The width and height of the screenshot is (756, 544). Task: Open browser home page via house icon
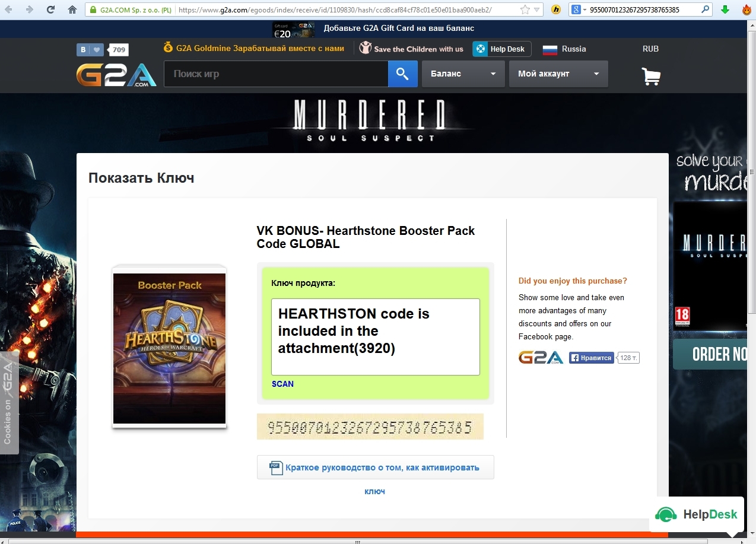click(72, 9)
